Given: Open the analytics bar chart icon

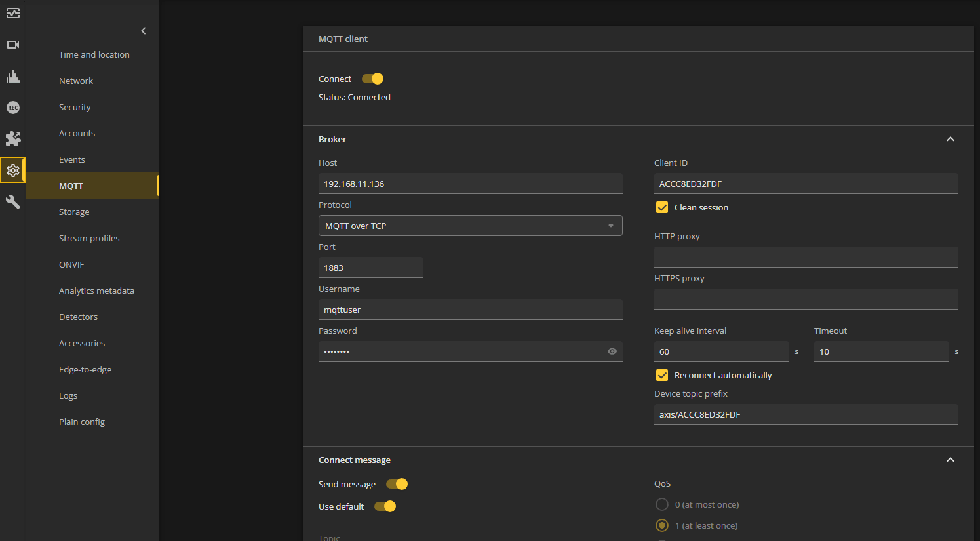Looking at the screenshot, I should tap(13, 76).
